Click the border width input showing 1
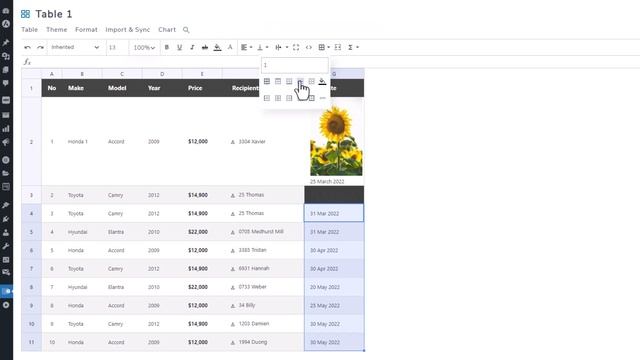The height and width of the screenshot is (360, 640). coord(295,65)
